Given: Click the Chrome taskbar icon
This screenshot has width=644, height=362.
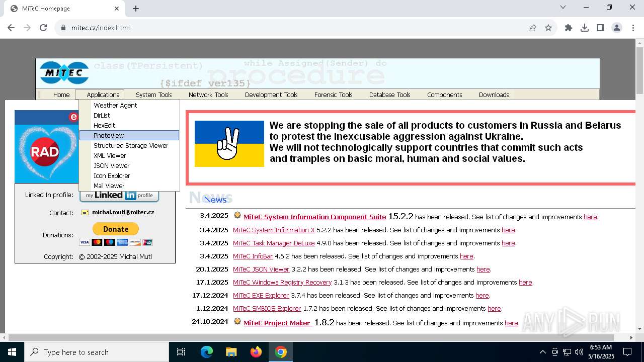Looking at the screenshot, I should tap(281, 352).
